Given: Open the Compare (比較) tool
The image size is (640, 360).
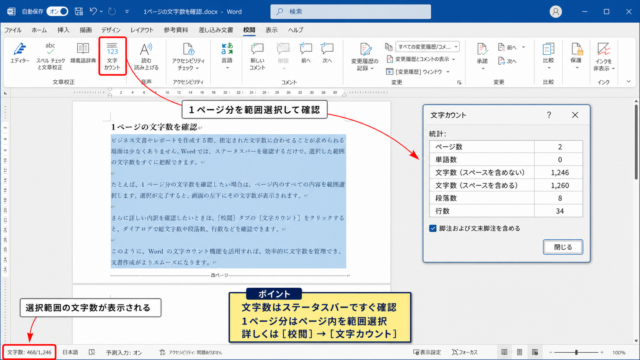Looking at the screenshot, I should click(548, 56).
